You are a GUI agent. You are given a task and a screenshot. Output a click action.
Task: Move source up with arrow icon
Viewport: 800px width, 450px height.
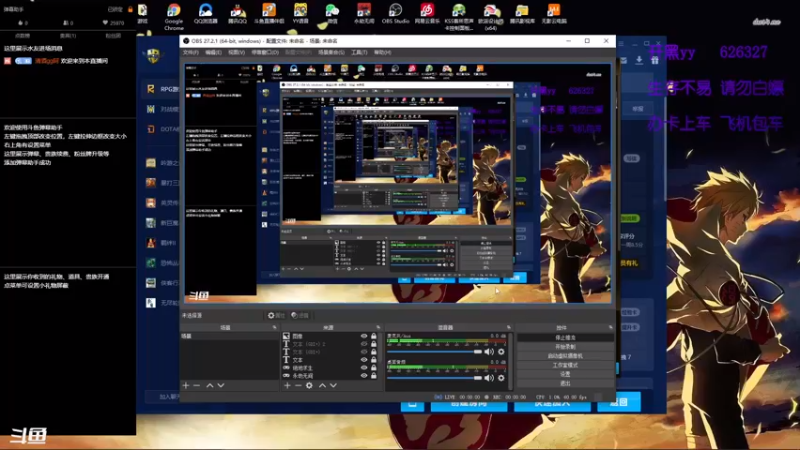click(x=322, y=386)
